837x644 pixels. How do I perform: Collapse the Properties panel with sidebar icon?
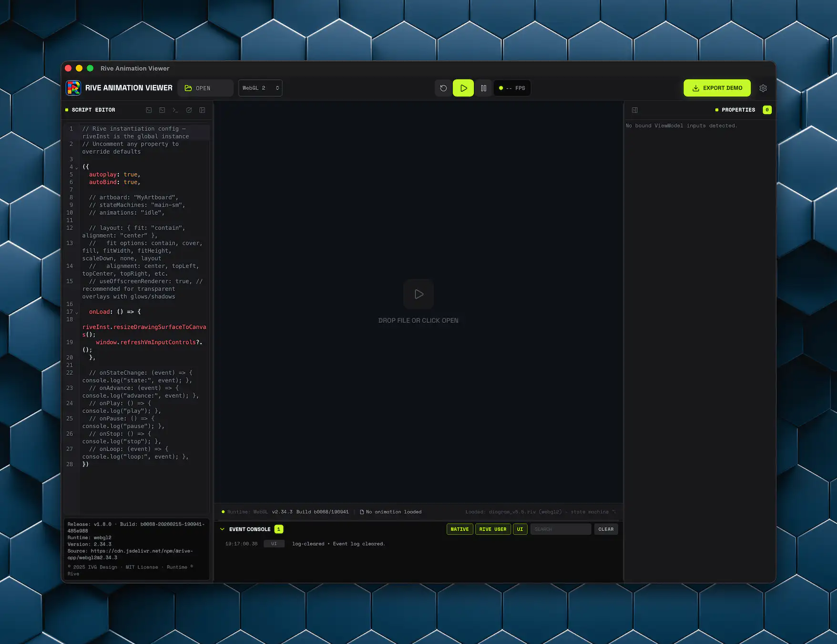pos(635,110)
